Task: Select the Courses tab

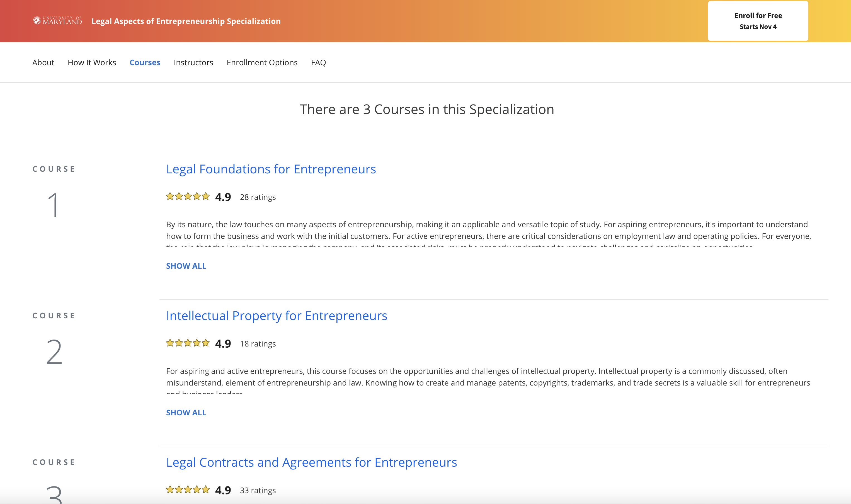Action: coord(145,62)
